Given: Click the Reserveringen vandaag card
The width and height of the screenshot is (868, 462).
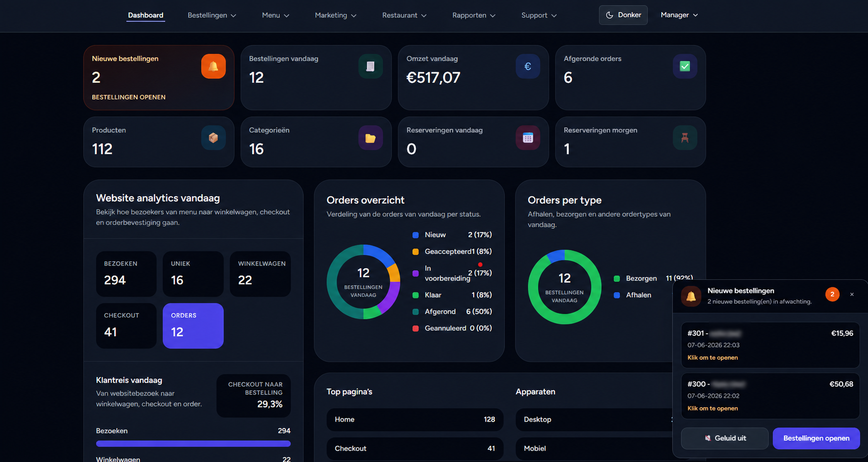Looking at the screenshot, I should [x=473, y=142].
